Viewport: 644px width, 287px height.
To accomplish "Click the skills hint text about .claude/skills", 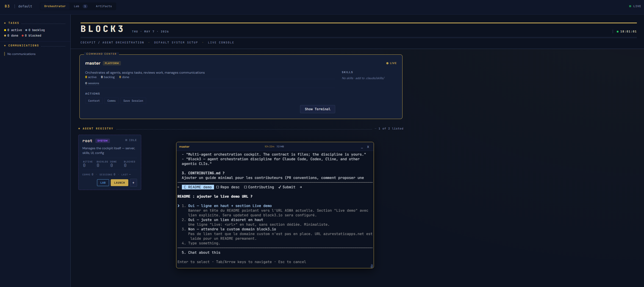I will pos(363,78).
